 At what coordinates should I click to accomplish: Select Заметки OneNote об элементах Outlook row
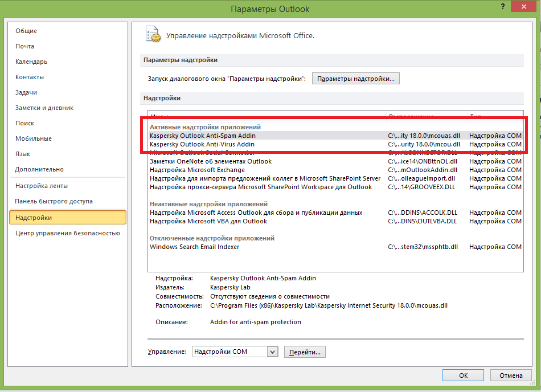335,161
